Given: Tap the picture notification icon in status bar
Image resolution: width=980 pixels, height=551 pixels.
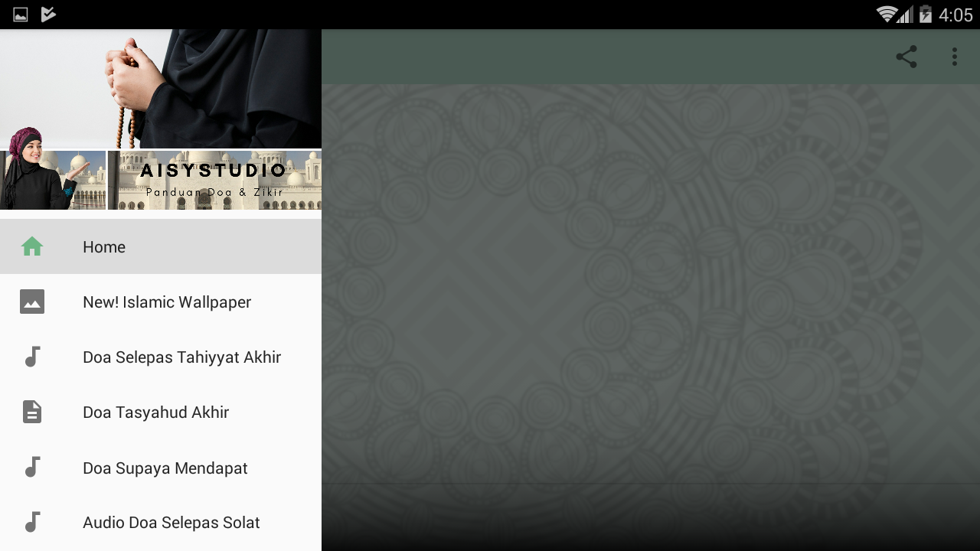Looking at the screenshot, I should [x=21, y=15].
